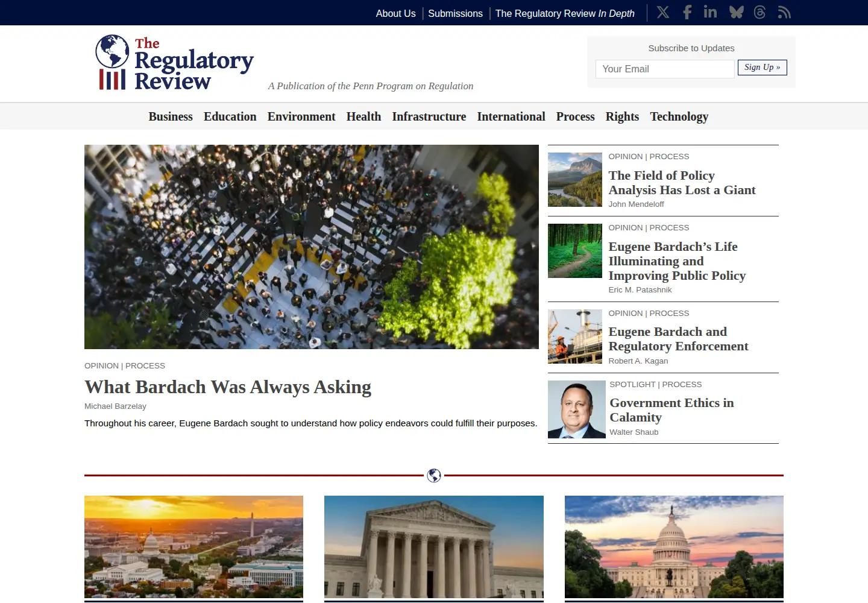This screenshot has width=868, height=603.
Task: Open 'Eugene Bardach's Life Illuminating' article
Action: [x=677, y=261]
